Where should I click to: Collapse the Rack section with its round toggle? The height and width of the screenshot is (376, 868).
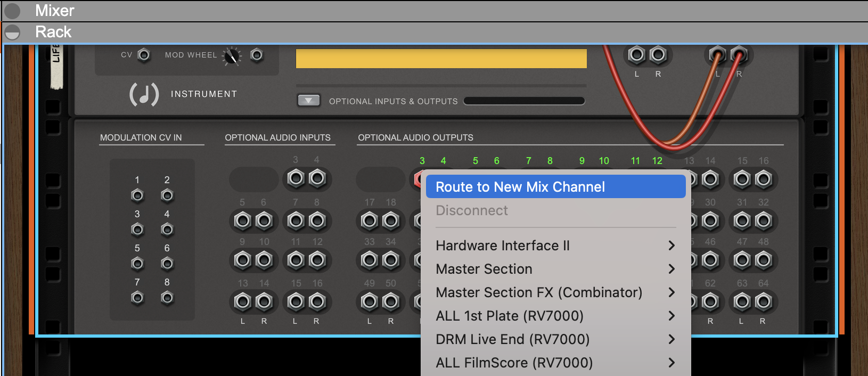(x=12, y=32)
